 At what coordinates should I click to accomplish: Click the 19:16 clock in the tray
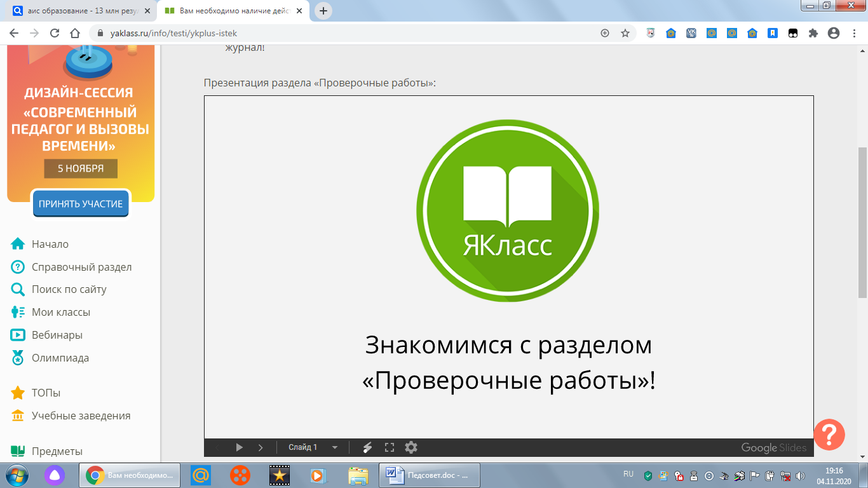834,470
